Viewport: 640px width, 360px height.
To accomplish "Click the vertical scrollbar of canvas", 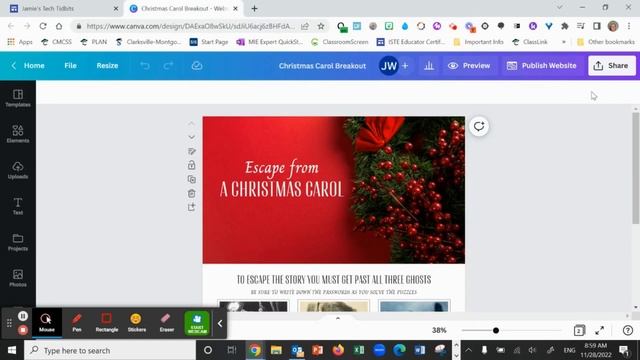I will [636, 168].
